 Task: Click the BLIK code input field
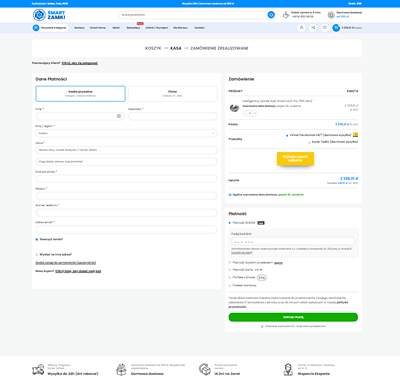[x=293, y=241]
